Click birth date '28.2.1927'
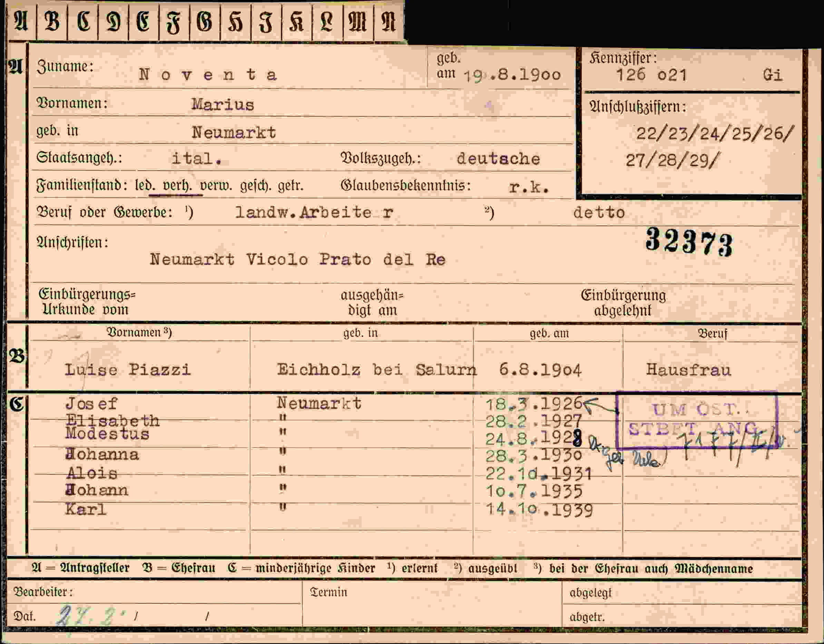 534,421
